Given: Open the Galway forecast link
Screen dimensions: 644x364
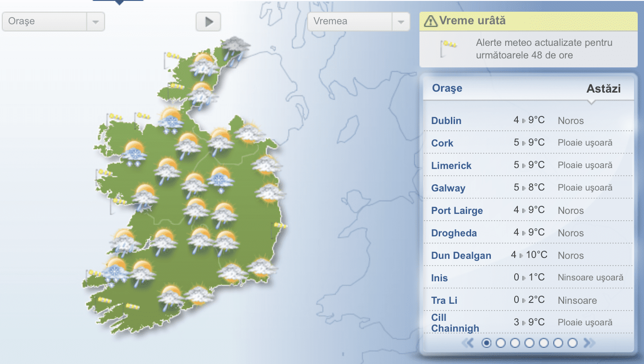Looking at the screenshot, I should point(448,188).
